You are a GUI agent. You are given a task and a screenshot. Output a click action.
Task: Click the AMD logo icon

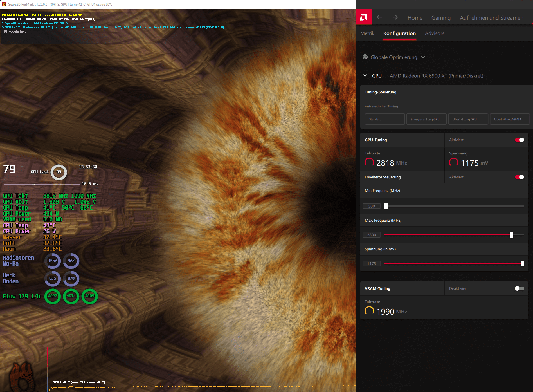pos(363,17)
